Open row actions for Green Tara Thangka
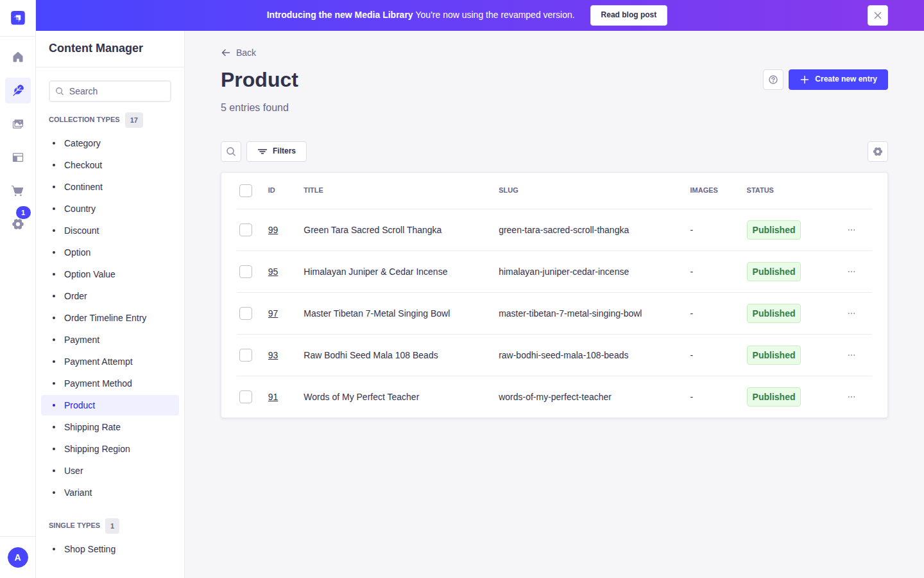Viewport: 924px width, 578px height. 851,230
